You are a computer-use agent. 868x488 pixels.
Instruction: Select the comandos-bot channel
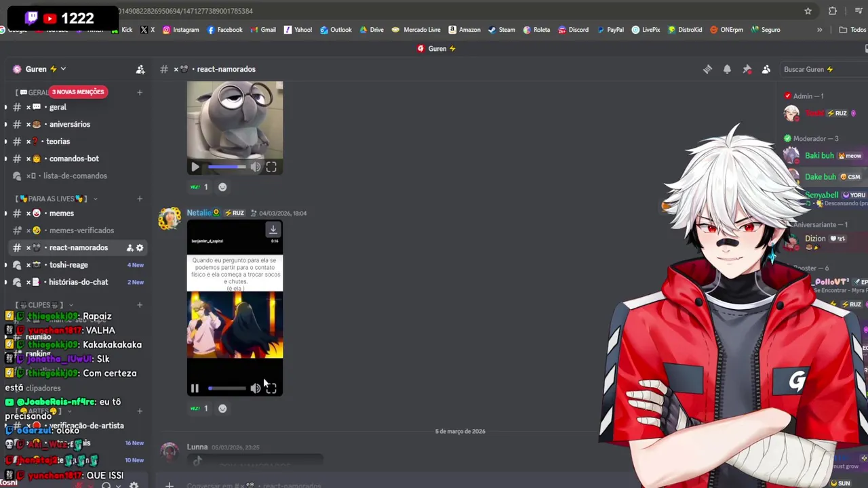(x=75, y=159)
